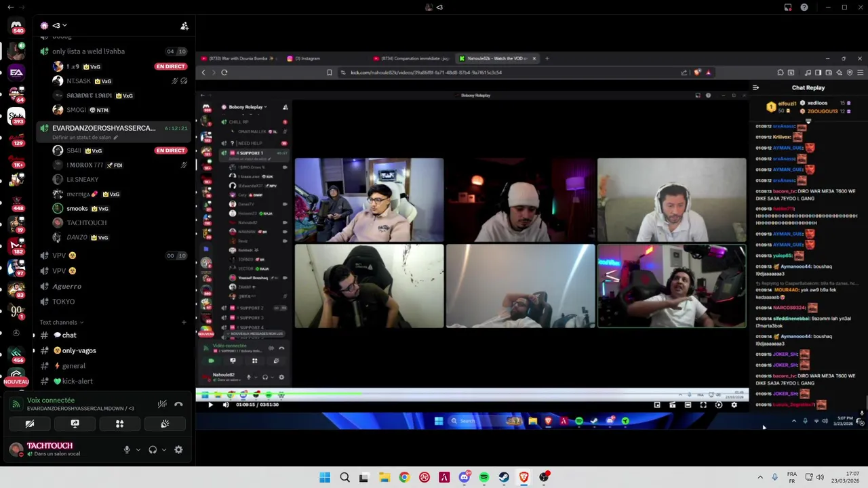Enter fullscreen in the Kick video player

(703, 405)
